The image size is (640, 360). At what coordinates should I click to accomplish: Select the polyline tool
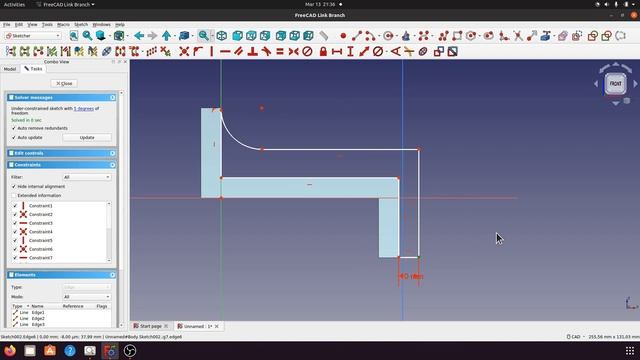(x=443, y=36)
